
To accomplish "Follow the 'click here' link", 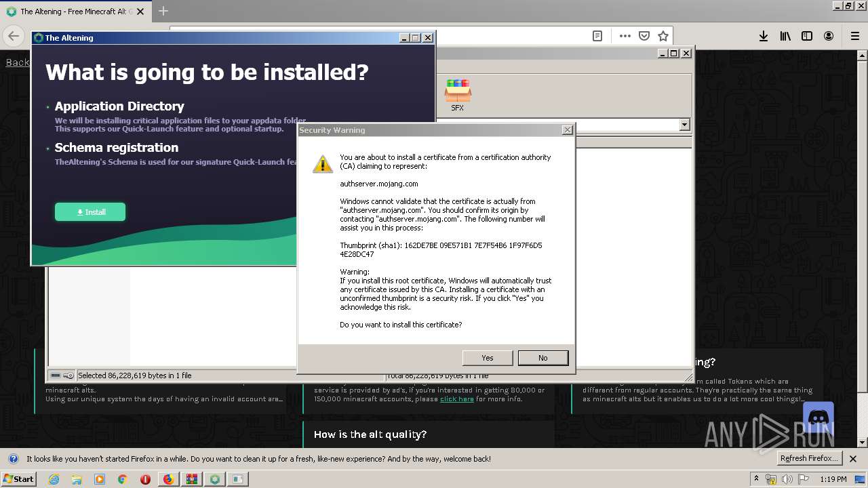I will click(x=457, y=399).
